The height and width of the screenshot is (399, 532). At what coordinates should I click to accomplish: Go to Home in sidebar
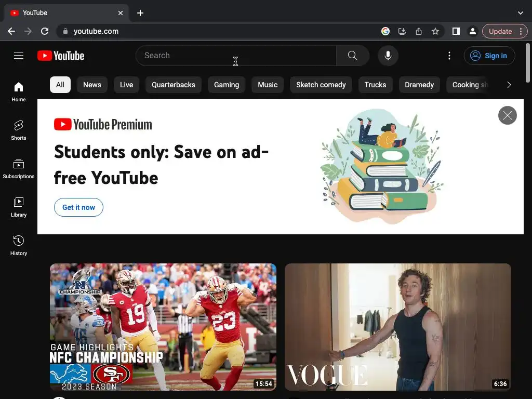[19, 92]
